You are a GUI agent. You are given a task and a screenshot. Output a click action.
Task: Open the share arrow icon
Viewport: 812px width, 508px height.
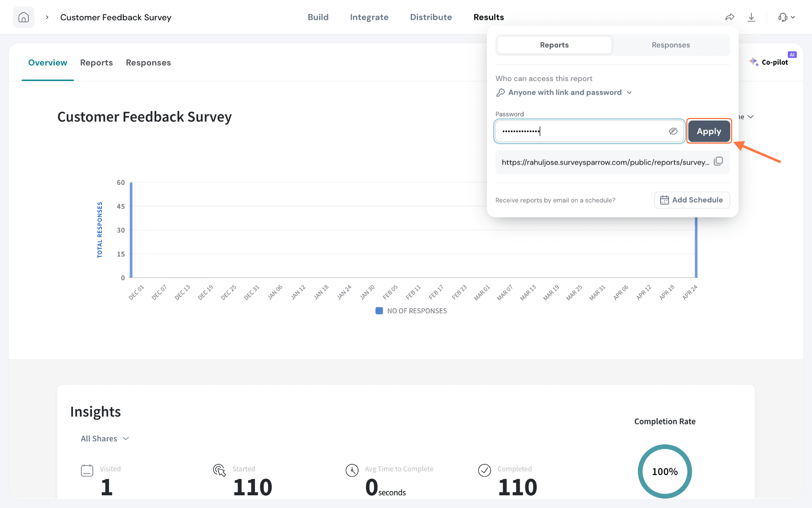point(730,17)
